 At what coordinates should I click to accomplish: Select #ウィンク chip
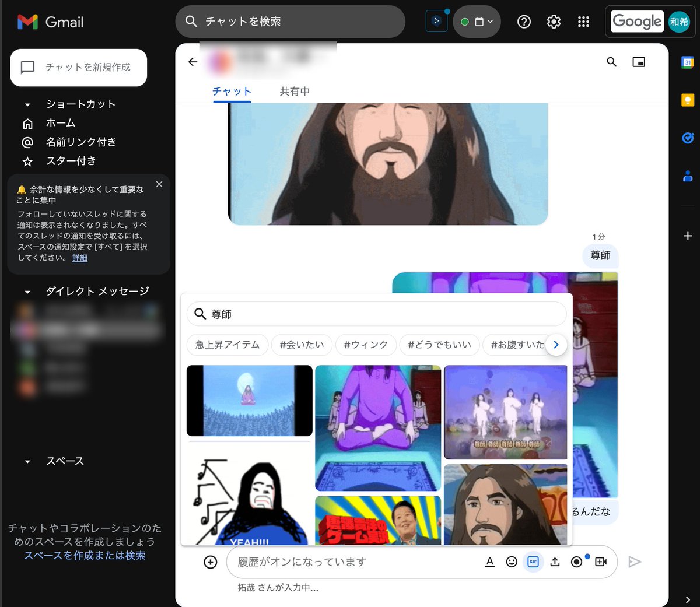(366, 345)
